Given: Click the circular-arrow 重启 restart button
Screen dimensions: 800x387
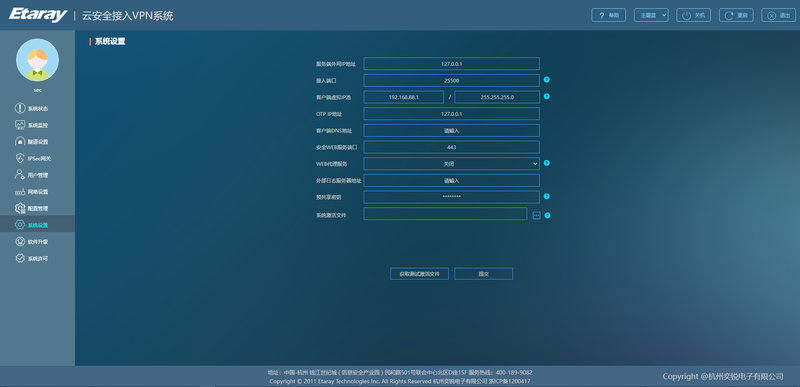Looking at the screenshot, I should (736, 15).
